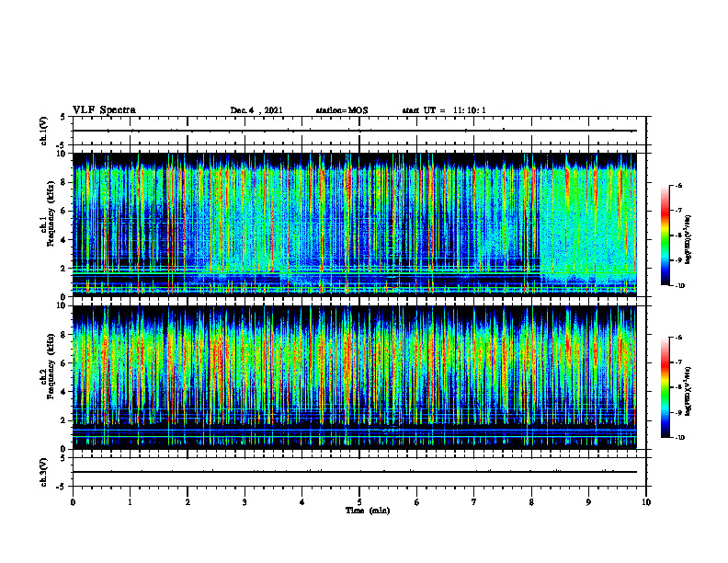This screenshot has width=728, height=563.
Task: Click the '-10' label on ch.2 color scale
Action: pyautogui.click(x=680, y=438)
